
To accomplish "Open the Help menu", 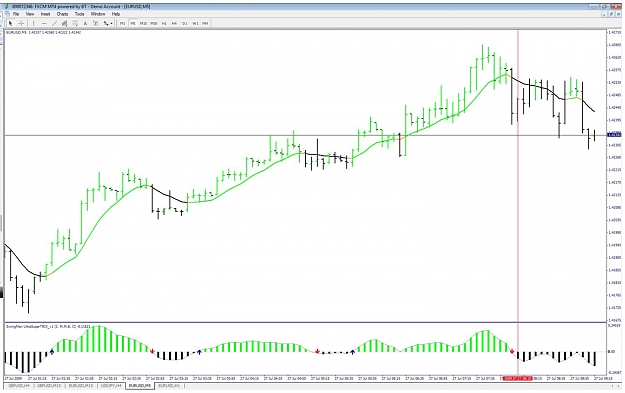I will (x=116, y=14).
